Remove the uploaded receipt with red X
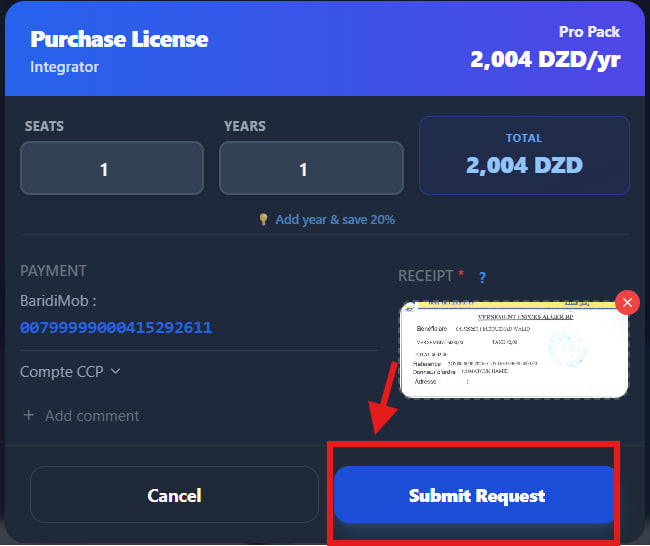The height and width of the screenshot is (546, 650). tap(627, 302)
